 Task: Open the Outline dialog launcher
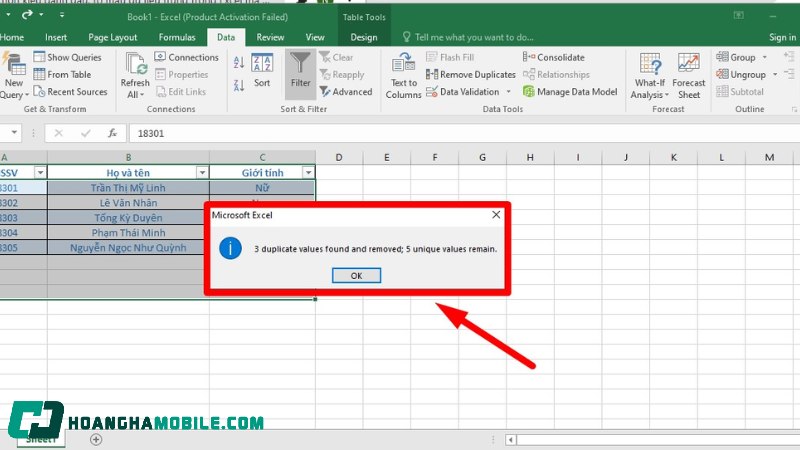point(794,109)
